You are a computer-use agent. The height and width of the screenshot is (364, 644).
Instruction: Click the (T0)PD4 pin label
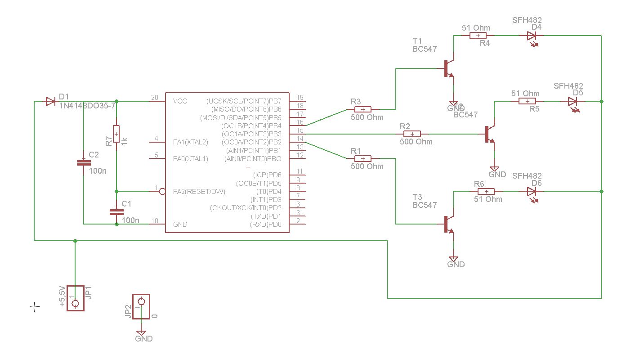tap(269, 192)
